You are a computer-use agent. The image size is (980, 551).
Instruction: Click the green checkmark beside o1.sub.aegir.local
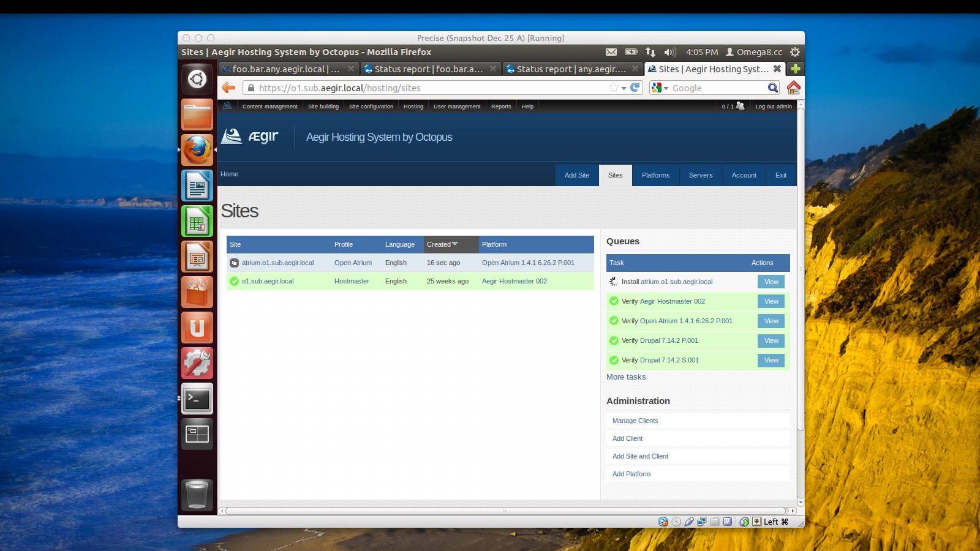click(x=235, y=281)
